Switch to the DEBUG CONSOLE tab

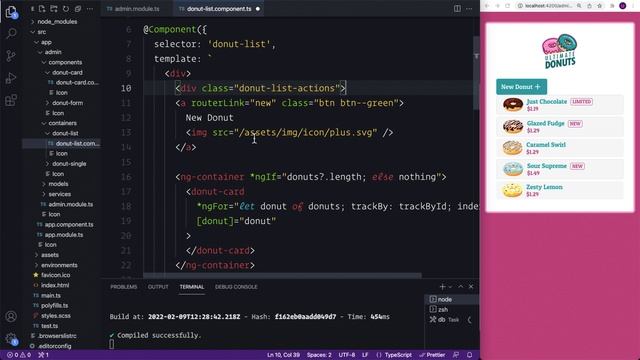236,287
